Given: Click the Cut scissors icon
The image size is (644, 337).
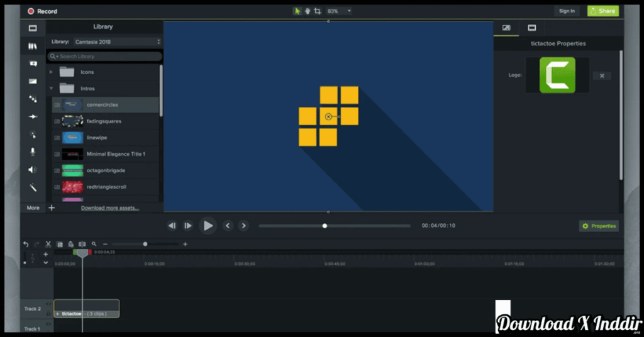Looking at the screenshot, I should click(x=48, y=244).
